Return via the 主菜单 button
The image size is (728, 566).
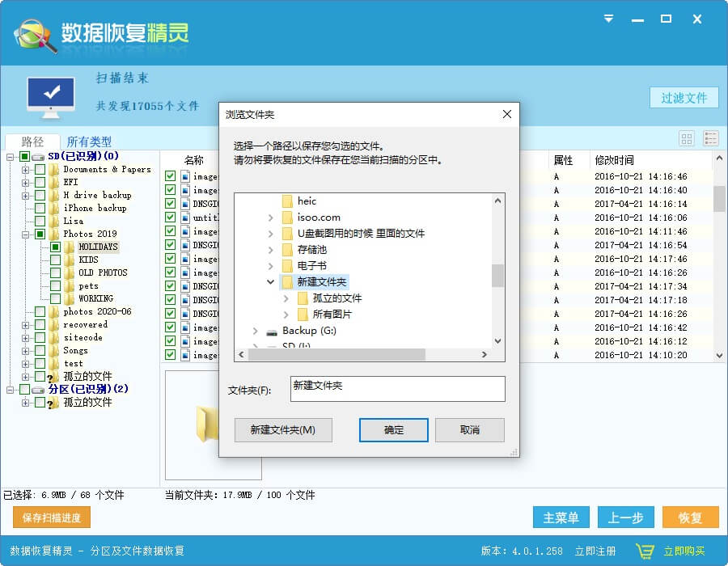pos(561,517)
